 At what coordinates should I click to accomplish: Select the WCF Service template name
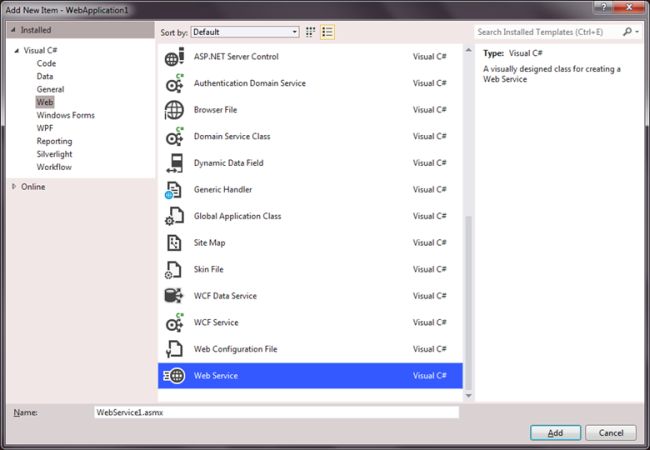tap(216, 322)
